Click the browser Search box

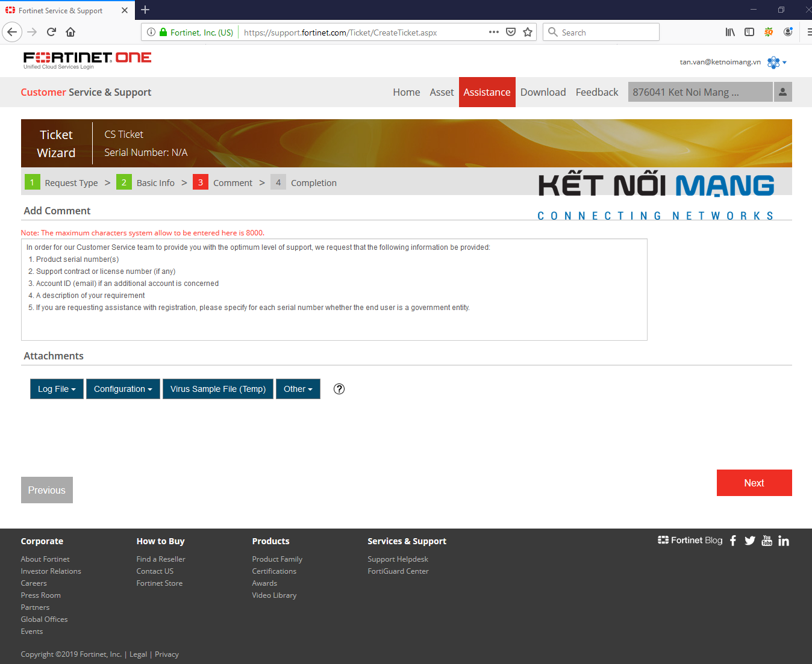pyautogui.click(x=601, y=32)
